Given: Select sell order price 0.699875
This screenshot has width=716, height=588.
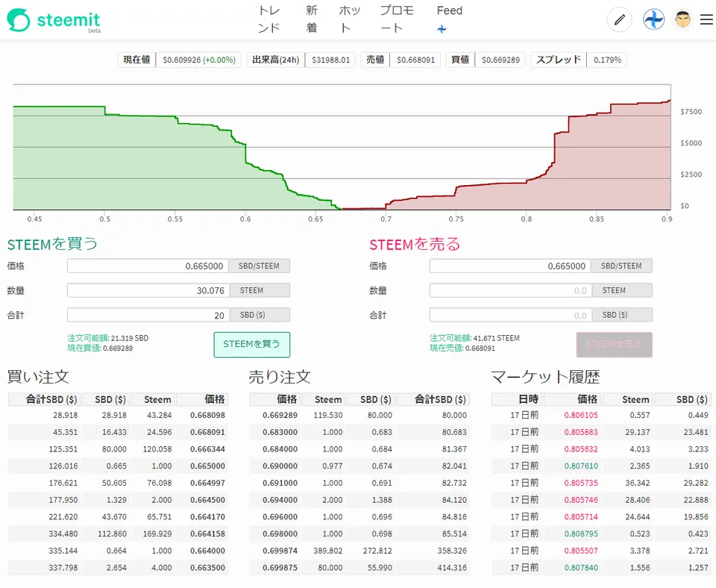Looking at the screenshot, I should (280, 568).
